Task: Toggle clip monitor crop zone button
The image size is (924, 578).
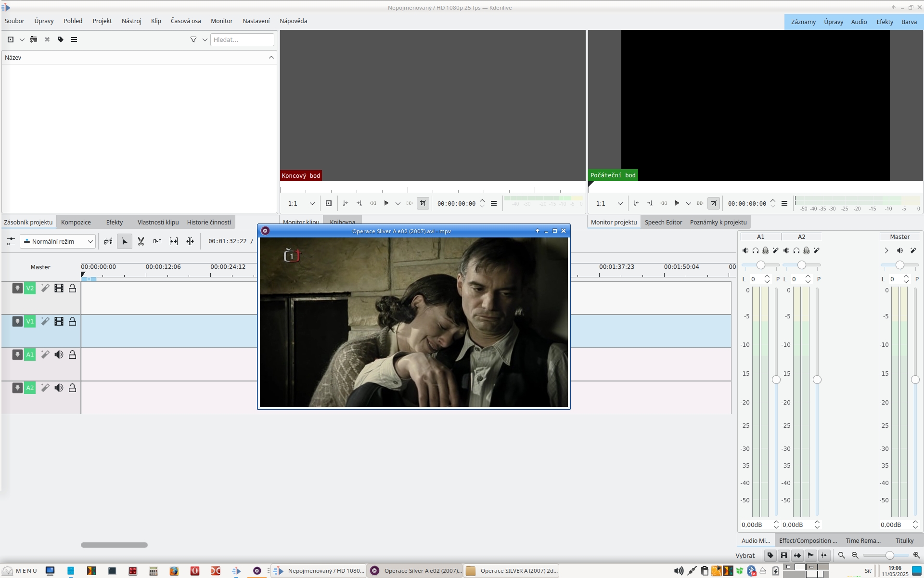Action: tap(423, 203)
